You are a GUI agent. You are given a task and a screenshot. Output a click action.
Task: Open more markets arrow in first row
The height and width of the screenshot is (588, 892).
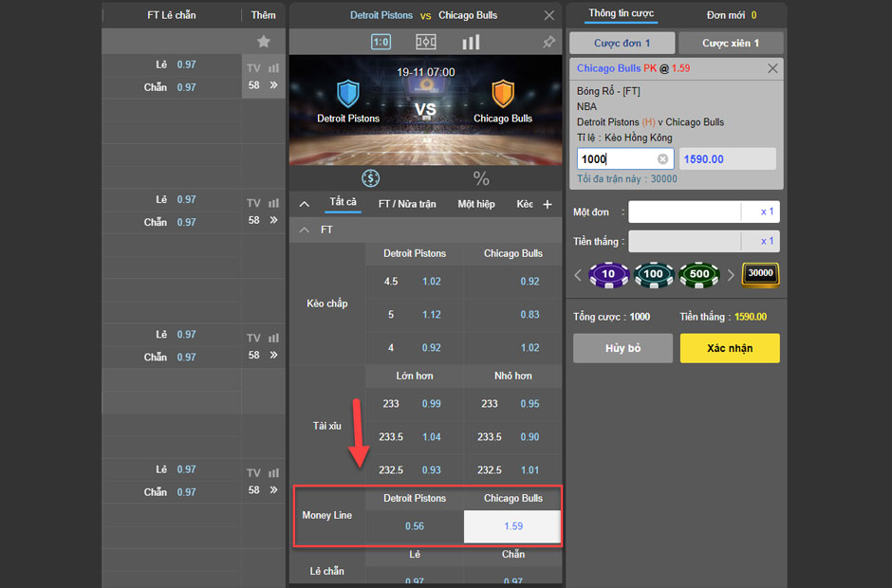click(273, 85)
